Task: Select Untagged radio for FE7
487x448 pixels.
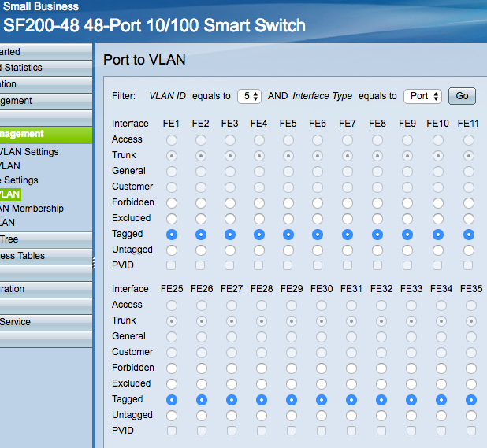Action: [x=348, y=250]
